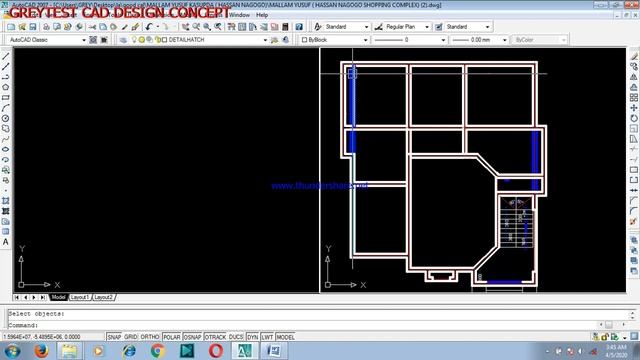Select the Circle draw tool

pos(6,118)
